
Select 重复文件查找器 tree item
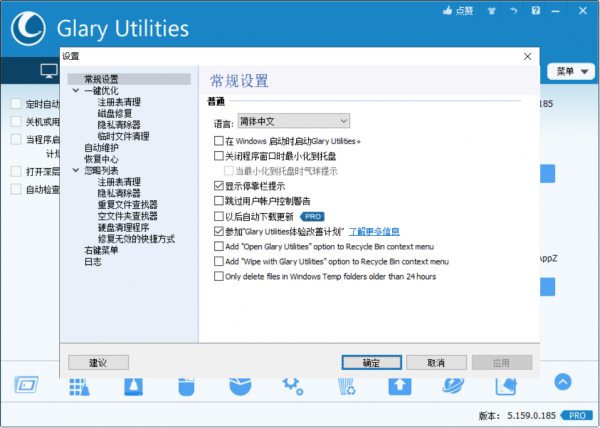[x=128, y=205]
